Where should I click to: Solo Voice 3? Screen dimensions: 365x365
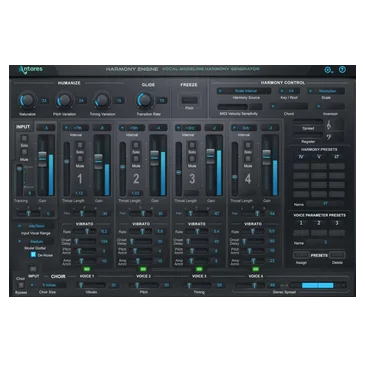pyautogui.click(x=192, y=145)
